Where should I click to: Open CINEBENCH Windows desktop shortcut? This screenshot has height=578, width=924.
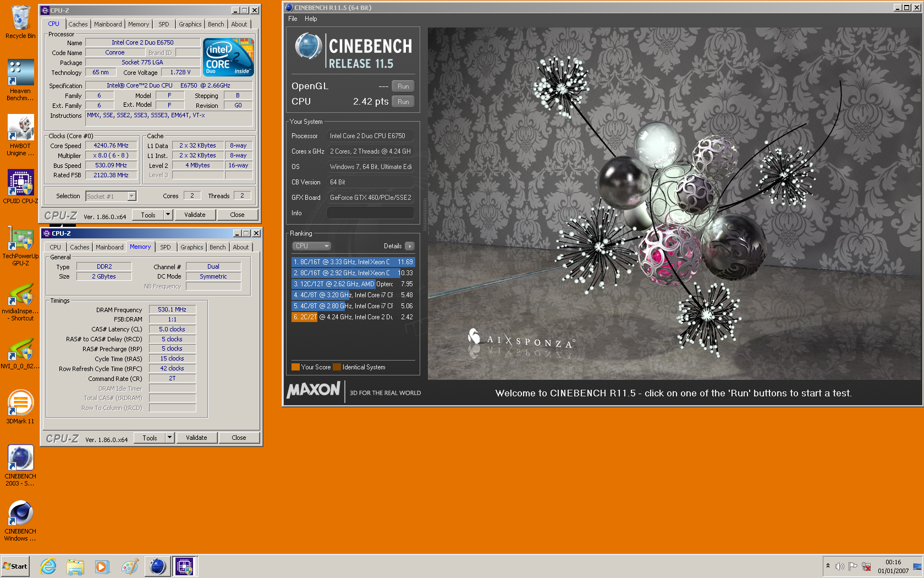(20, 520)
